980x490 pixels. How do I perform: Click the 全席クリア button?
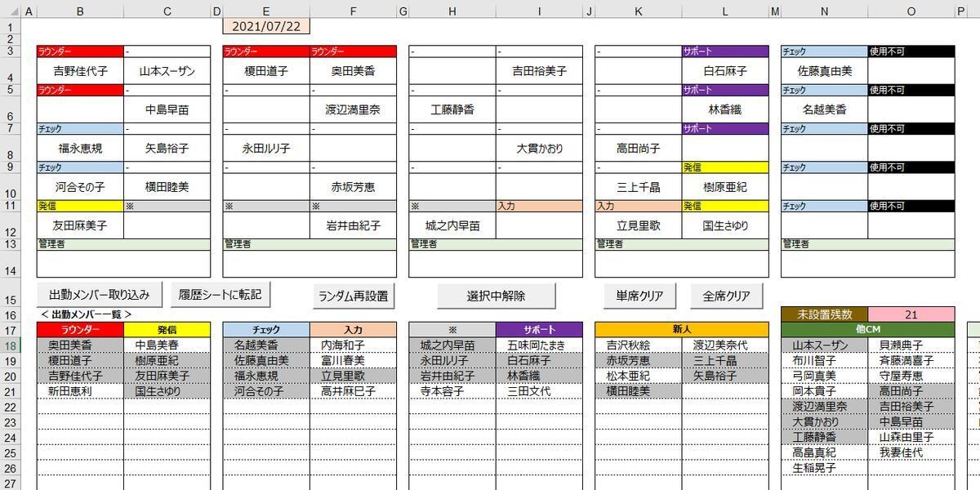[x=726, y=296]
